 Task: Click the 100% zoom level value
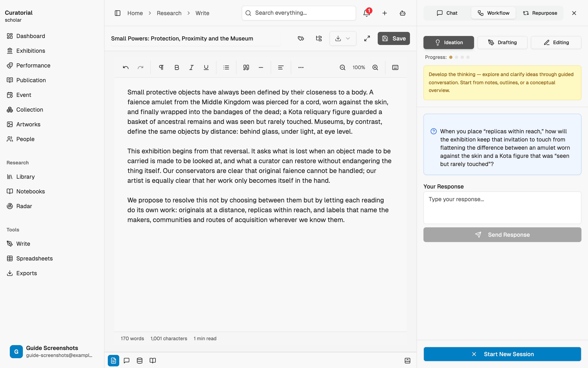tap(359, 67)
